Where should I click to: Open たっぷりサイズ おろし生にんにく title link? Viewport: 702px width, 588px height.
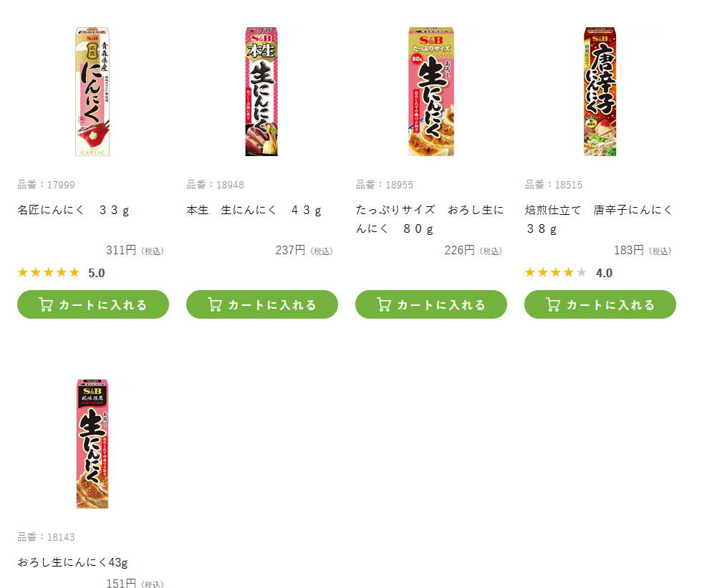(430, 219)
